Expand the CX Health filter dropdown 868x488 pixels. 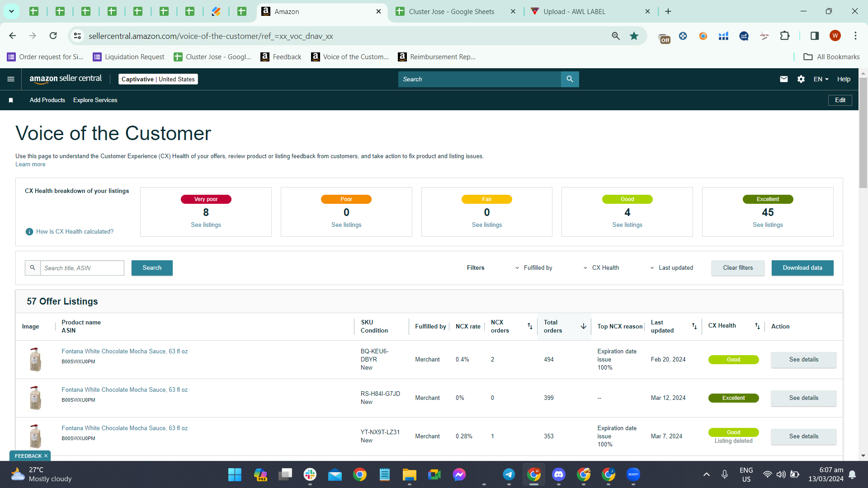(x=601, y=268)
